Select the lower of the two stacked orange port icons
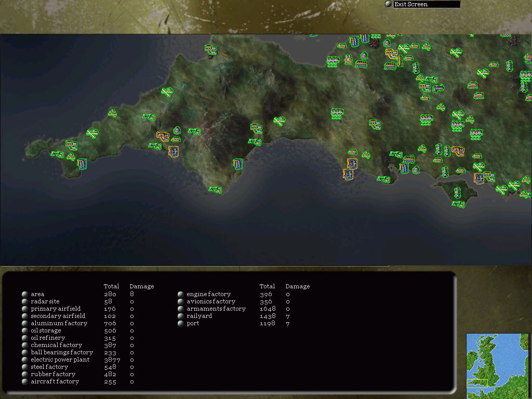532x399 pixels. (x=348, y=175)
